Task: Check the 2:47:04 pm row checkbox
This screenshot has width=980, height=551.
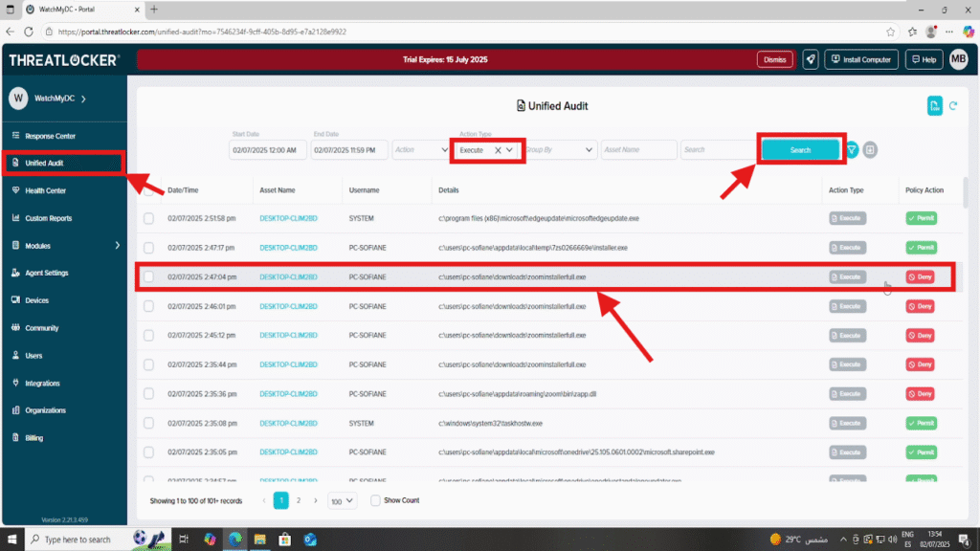Action: click(148, 276)
